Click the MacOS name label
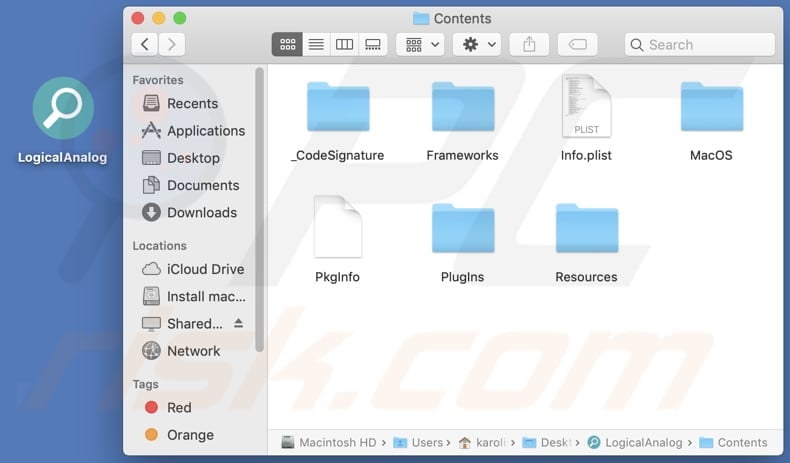This screenshot has height=463, width=790. coord(711,155)
